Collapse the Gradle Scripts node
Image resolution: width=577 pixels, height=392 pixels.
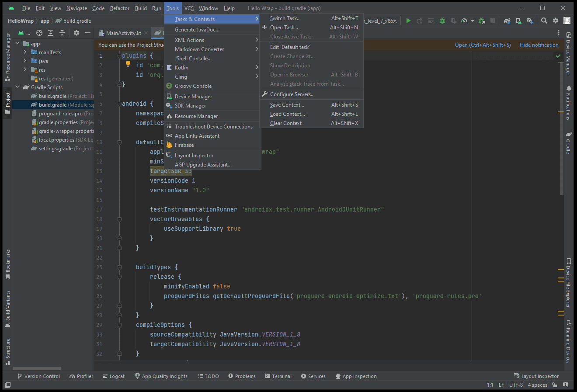[x=17, y=87]
